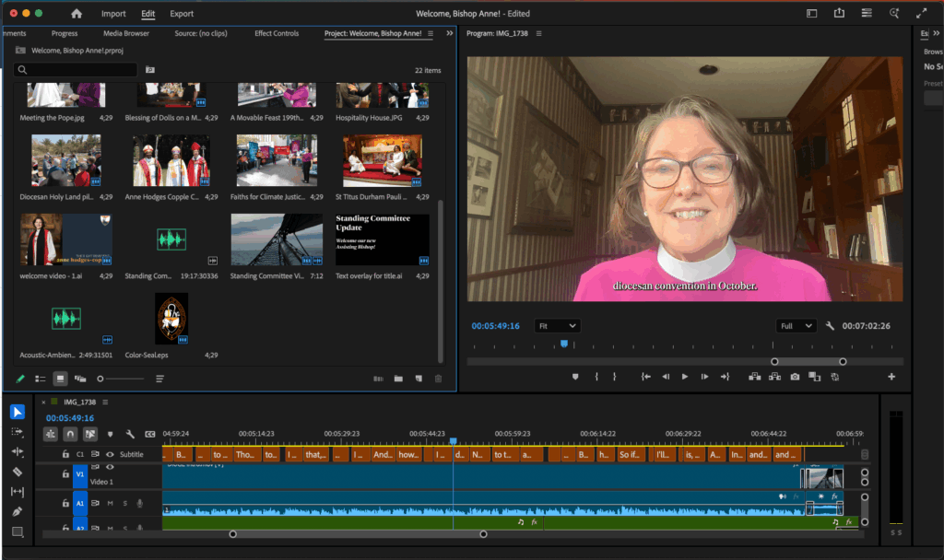Step back one frame
The image size is (944, 560).
click(666, 377)
